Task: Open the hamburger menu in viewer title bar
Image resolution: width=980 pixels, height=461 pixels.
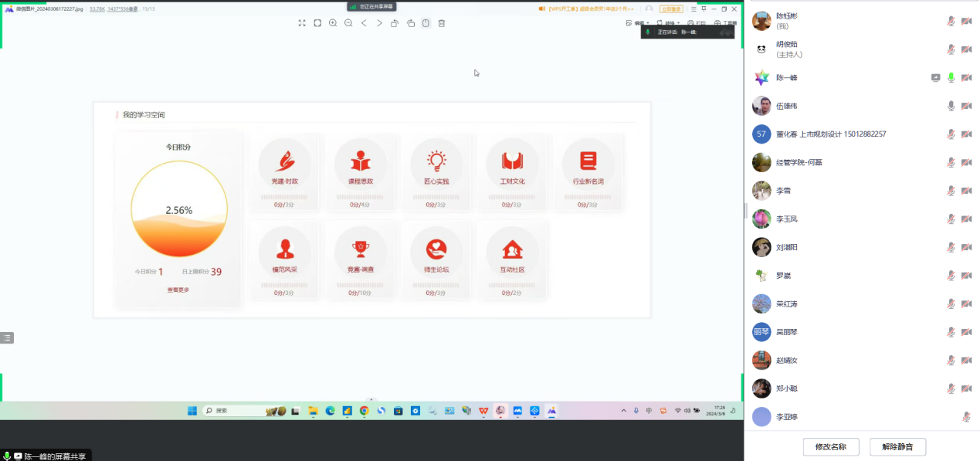Action: tap(693, 8)
